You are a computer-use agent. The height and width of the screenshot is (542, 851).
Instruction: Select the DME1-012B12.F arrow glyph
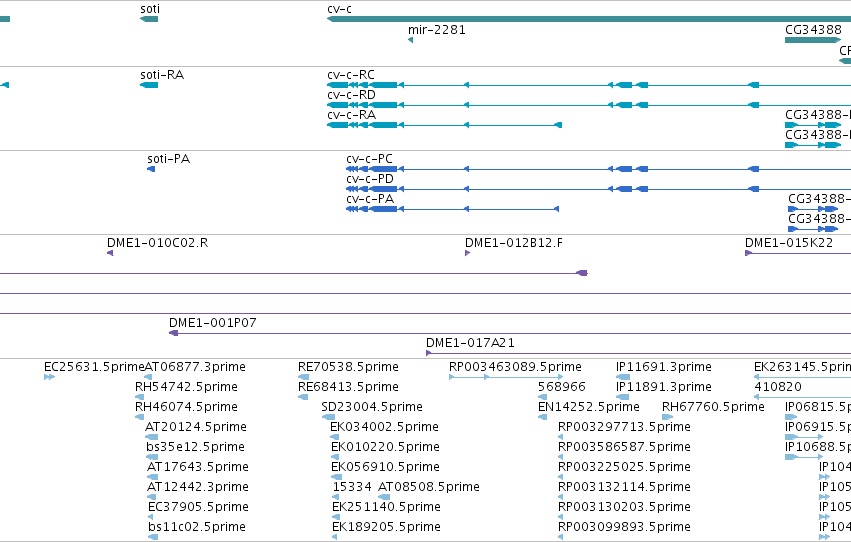point(467,253)
